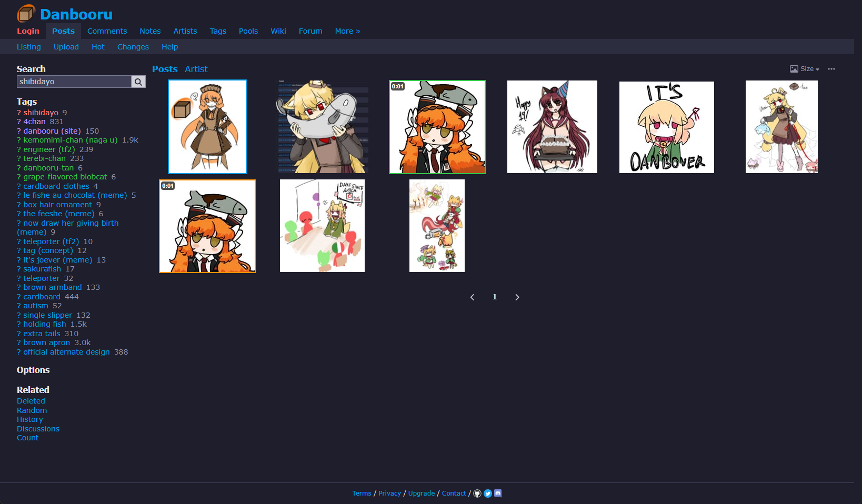
Task: Select the danbooru (site) tag
Action: (52, 131)
